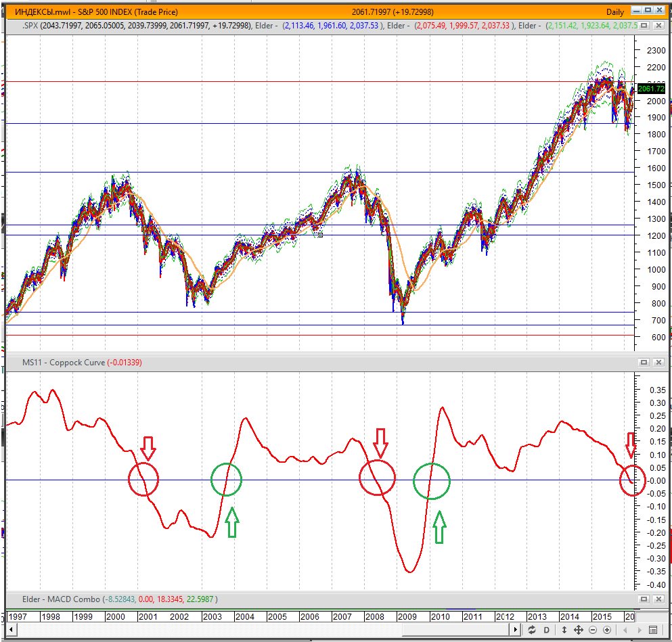The width and height of the screenshot is (672, 642).
Task: Click the 0.35 Coppock scale label
Action: coord(657,390)
